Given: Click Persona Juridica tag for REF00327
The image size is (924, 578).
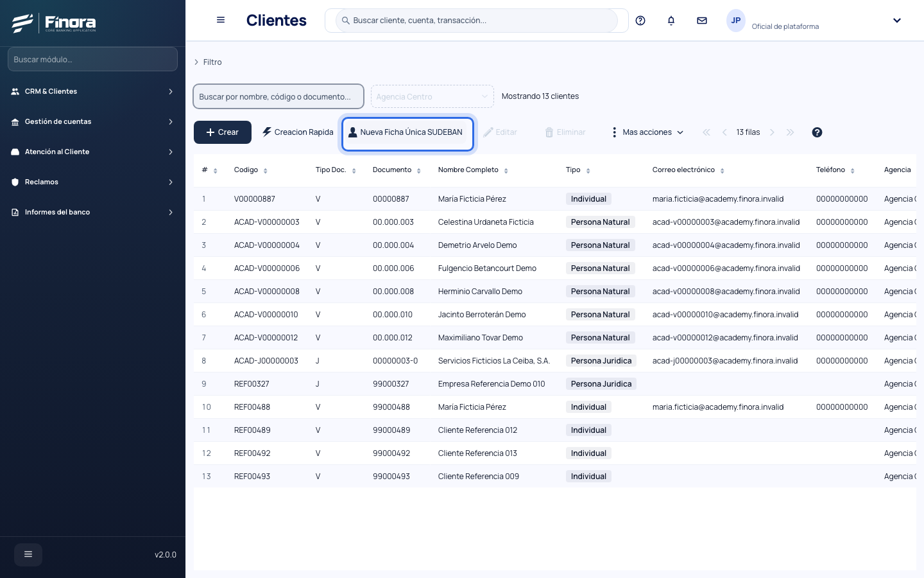Looking at the screenshot, I should click(x=601, y=384).
